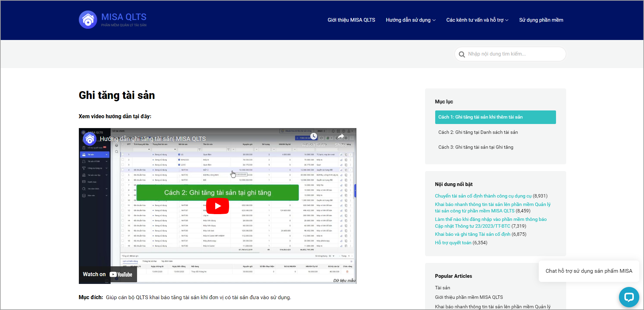The height and width of the screenshot is (310, 644).
Task: Open Giới thiệu MISA QLTS menu item
Action: click(351, 20)
